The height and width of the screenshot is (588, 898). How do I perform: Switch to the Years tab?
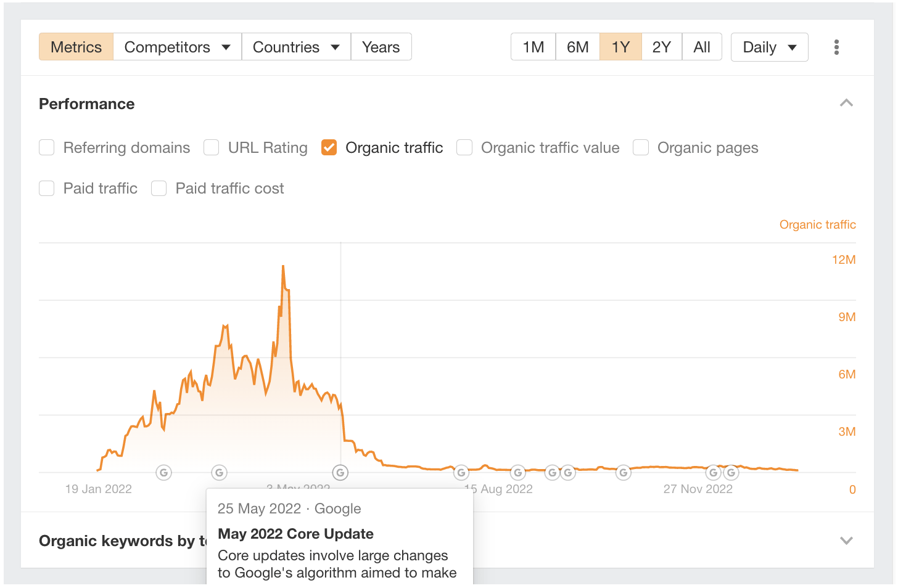click(381, 46)
